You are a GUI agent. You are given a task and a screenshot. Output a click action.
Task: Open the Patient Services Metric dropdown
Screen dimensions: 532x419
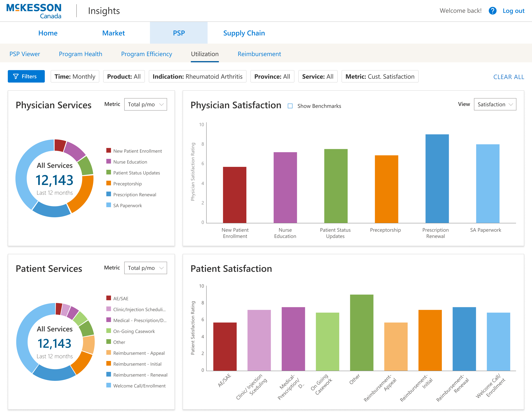coord(145,268)
